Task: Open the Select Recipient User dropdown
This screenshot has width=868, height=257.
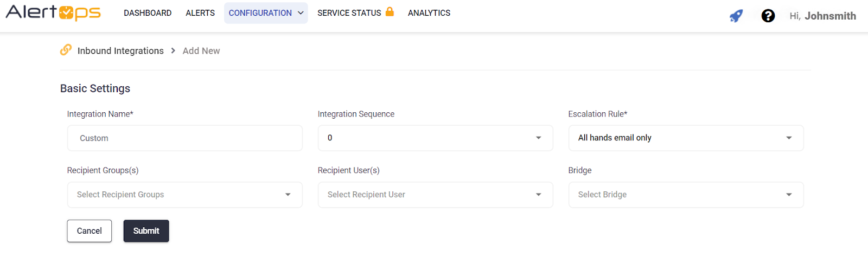Action: pos(435,195)
